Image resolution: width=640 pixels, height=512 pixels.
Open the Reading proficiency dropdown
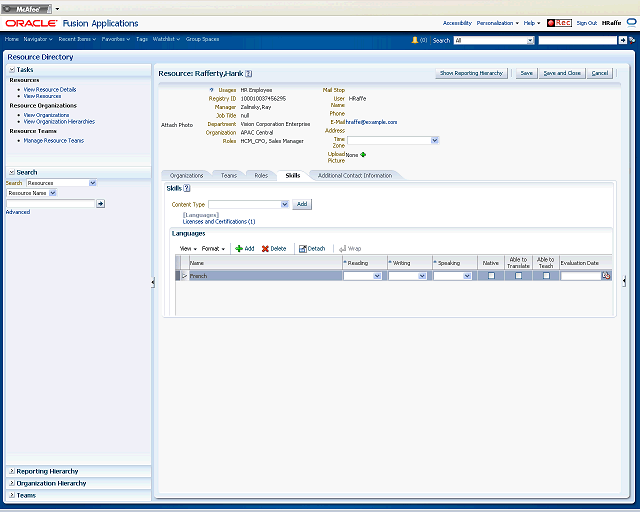point(377,276)
